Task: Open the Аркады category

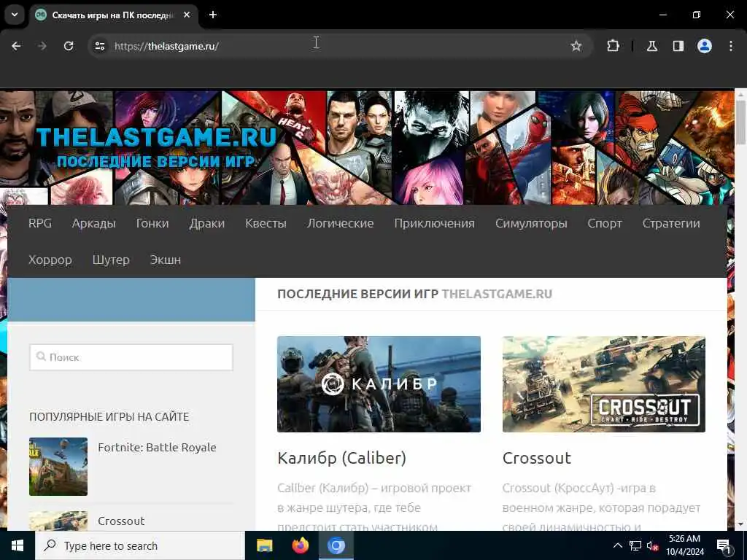Action: pos(94,223)
